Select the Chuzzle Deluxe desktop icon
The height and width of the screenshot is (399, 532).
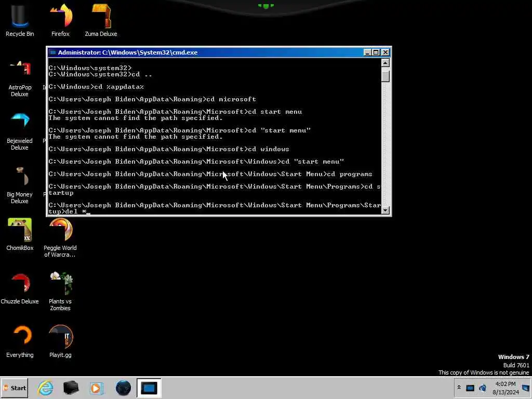pyautogui.click(x=20, y=288)
